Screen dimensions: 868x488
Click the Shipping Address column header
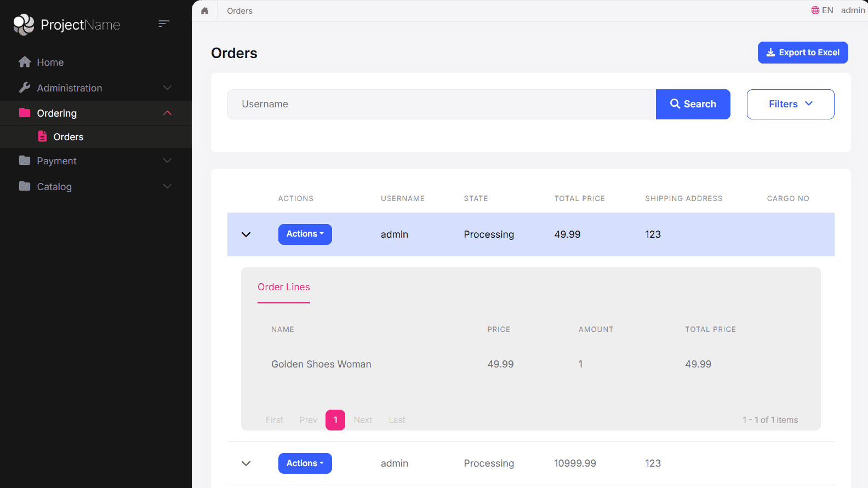click(684, 198)
